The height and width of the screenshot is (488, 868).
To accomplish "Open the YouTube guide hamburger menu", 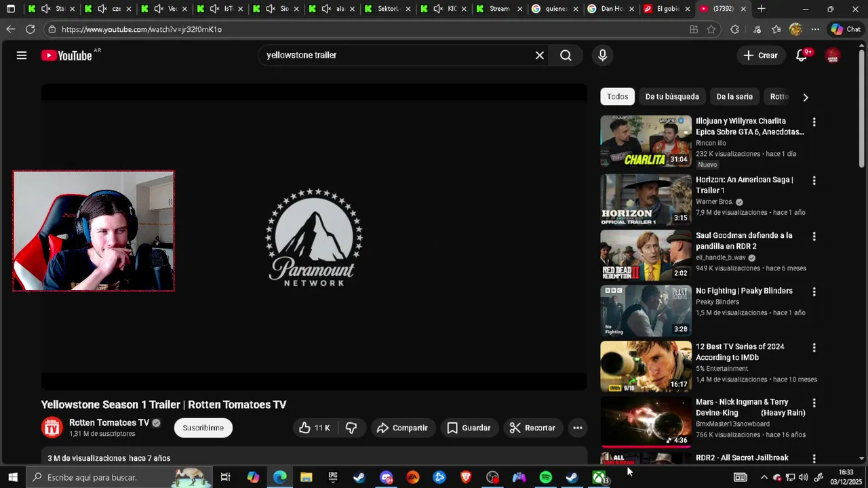I will tap(22, 56).
